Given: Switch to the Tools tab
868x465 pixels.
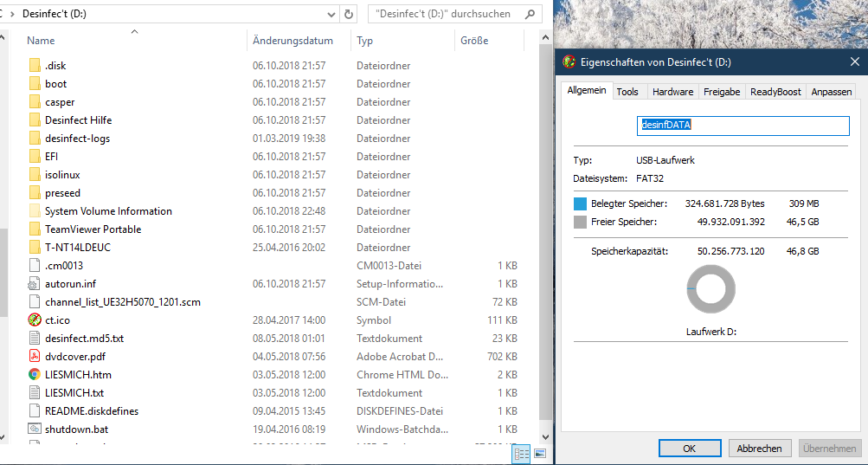Looking at the screenshot, I should [x=627, y=92].
